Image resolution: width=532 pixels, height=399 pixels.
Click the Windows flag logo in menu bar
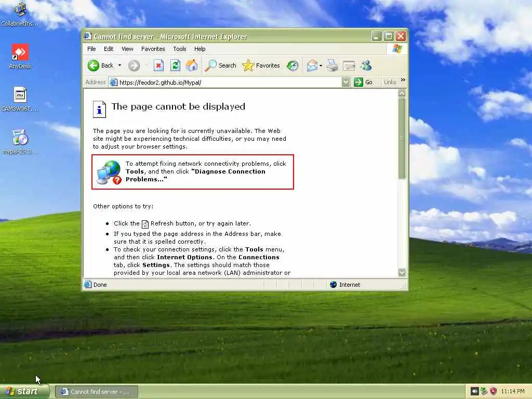397,49
